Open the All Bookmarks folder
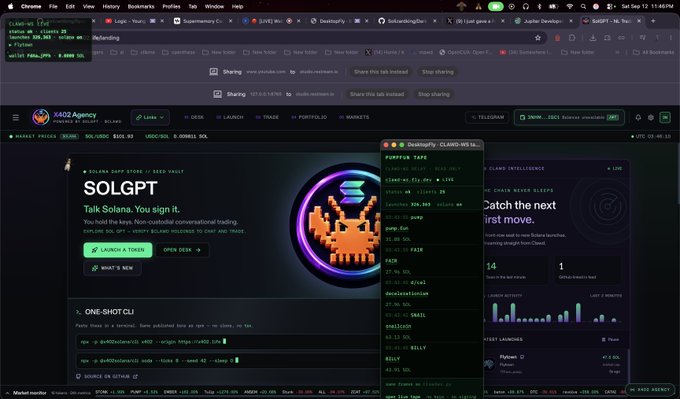The image size is (680, 399). pos(654,52)
